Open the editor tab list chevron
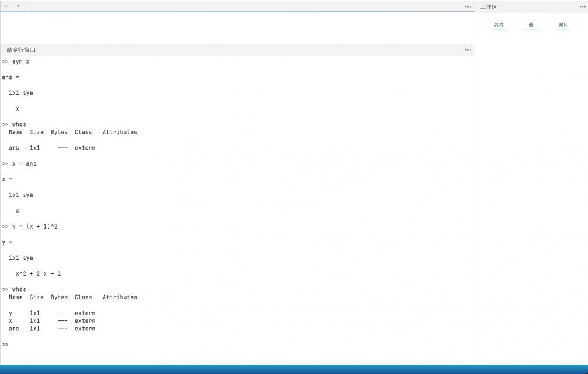This screenshot has width=588, height=374. point(6,6)
